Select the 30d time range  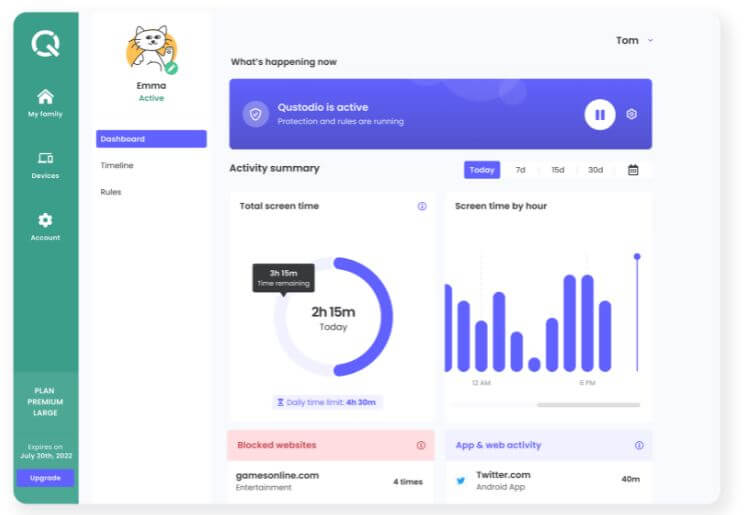(595, 170)
